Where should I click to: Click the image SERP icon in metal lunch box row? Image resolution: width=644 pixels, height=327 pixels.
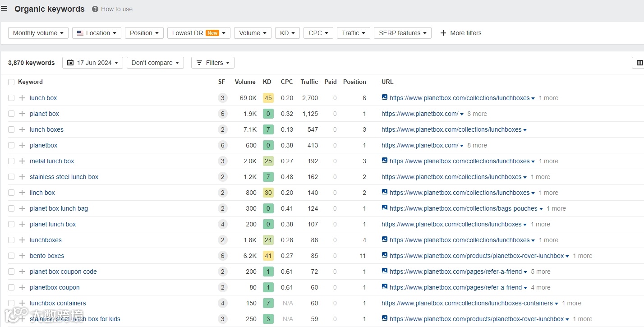pos(385,160)
